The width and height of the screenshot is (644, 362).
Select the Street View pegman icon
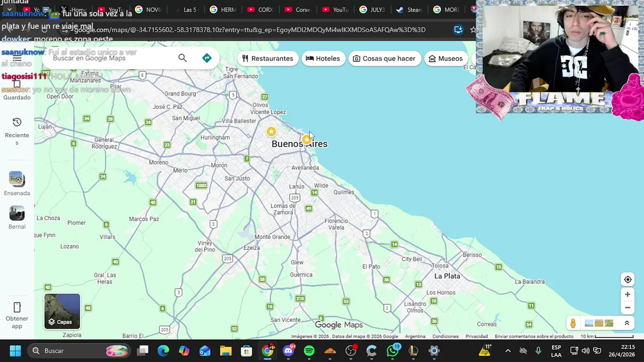pyautogui.click(x=573, y=323)
